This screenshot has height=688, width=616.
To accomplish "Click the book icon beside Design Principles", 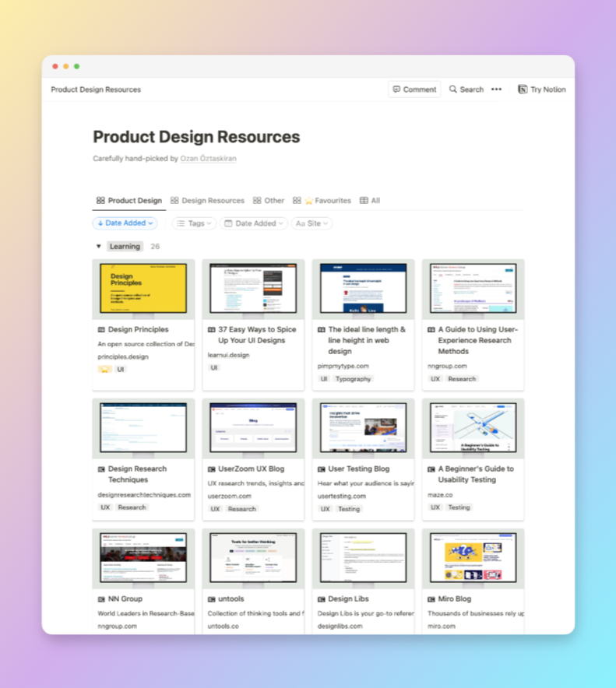I will [x=101, y=329].
